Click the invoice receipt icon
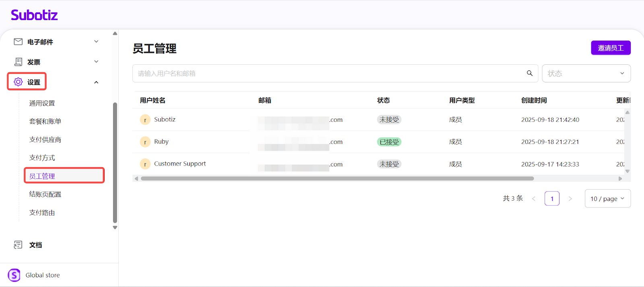Image resolution: width=644 pixels, height=287 pixels. 18,62
